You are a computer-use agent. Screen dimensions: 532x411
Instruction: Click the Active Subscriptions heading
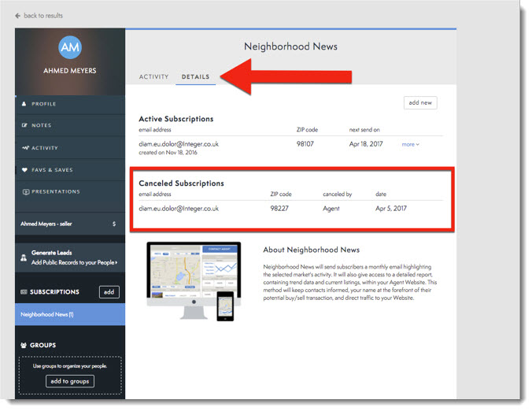(176, 119)
